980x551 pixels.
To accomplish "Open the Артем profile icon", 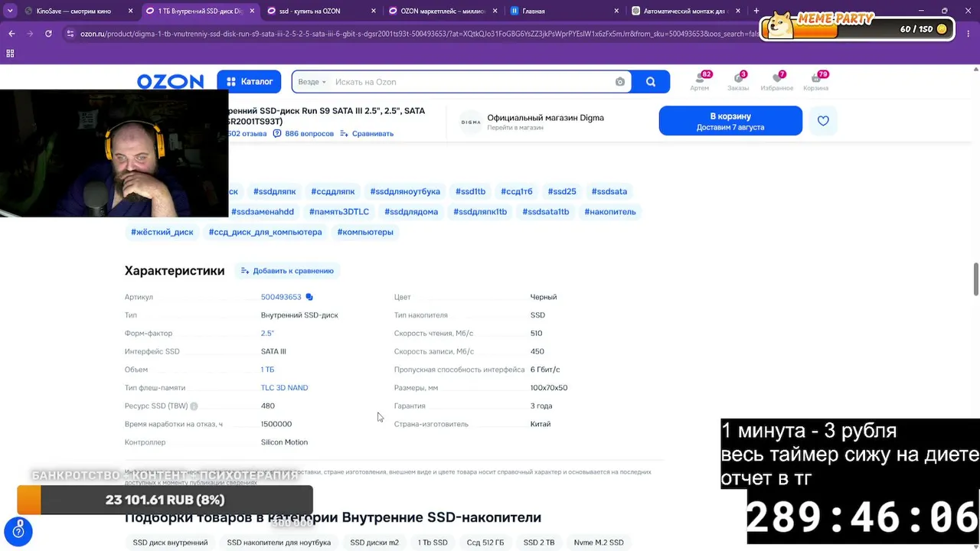I will point(699,81).
